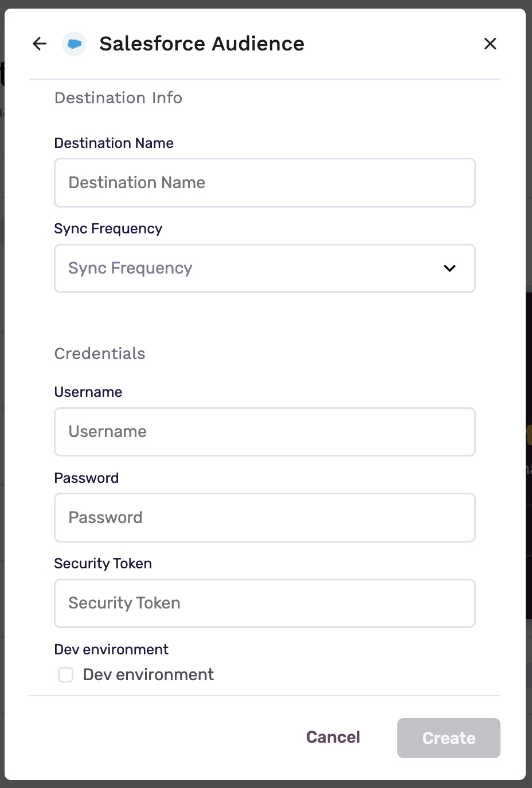Go back using the left arrow icon
The image size is (532, 788).
click(x=40, y=44)
